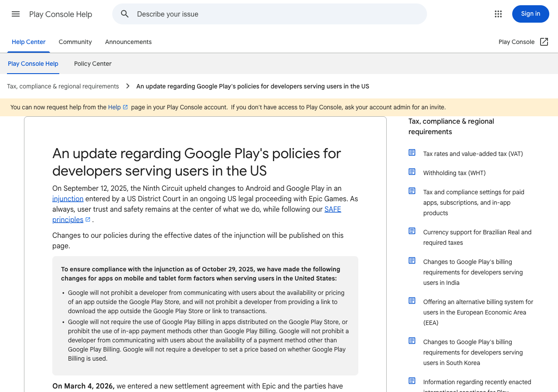Switch to the Help Center tab
The width and height of the screenshot is (558, 392).
click(x=29, y=42)
